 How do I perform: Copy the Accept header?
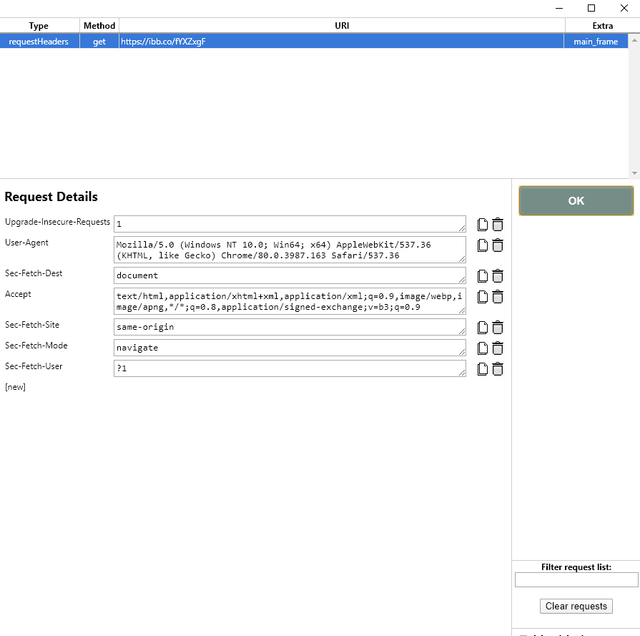point(482,297)
